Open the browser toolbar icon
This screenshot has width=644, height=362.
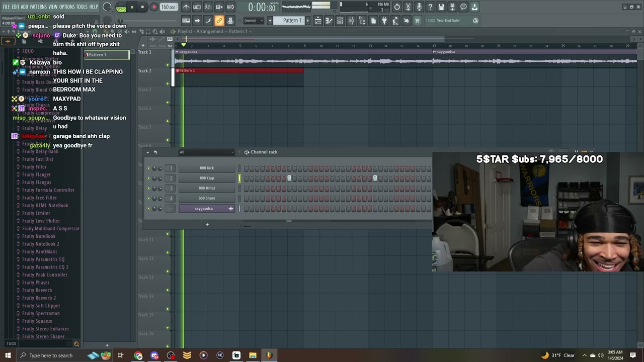[362, 21]
